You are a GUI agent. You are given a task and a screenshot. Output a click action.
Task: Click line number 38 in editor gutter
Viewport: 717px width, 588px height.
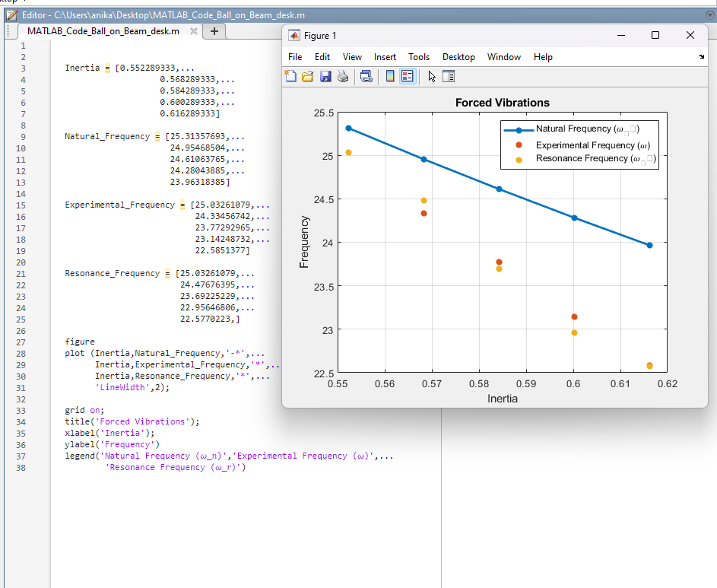click(x=21, y=468)
